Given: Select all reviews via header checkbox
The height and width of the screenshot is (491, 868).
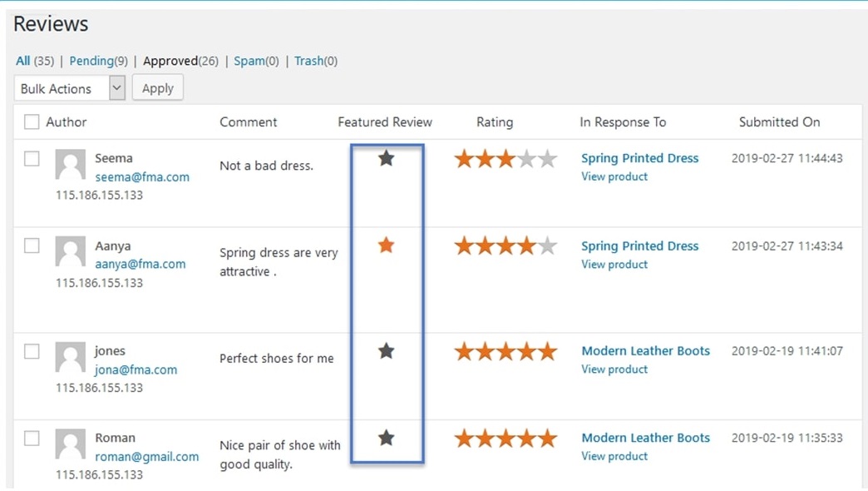Looking at the screenshot, I should (32, 122).
